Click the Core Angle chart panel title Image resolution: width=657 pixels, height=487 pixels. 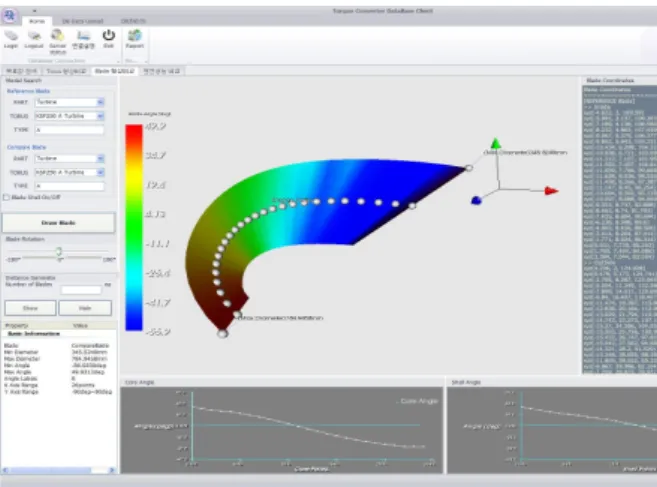coord(140,382)
